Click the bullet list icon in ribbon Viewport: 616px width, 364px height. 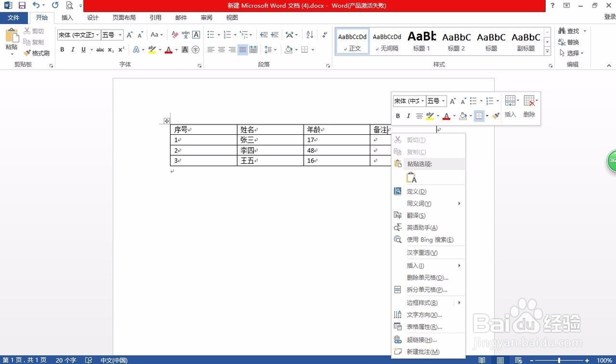(211, 35)
